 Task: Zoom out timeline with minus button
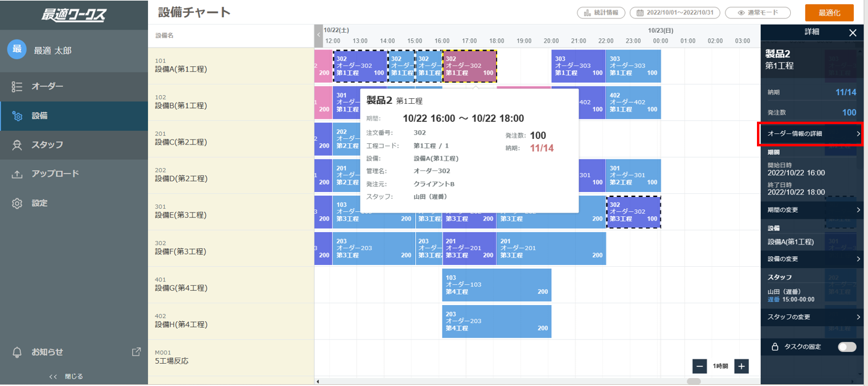700,366
